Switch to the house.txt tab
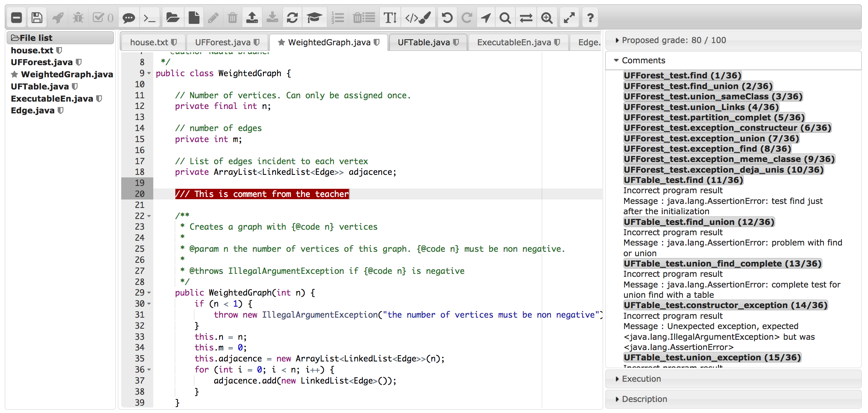This screenshot has height=413, width=868. (153, 42)
